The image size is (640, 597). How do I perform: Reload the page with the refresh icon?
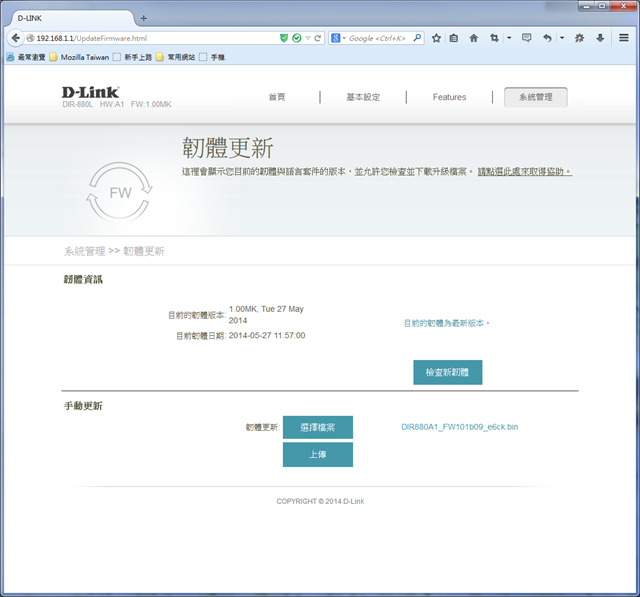pyautogui.click(x=318, y=38)
